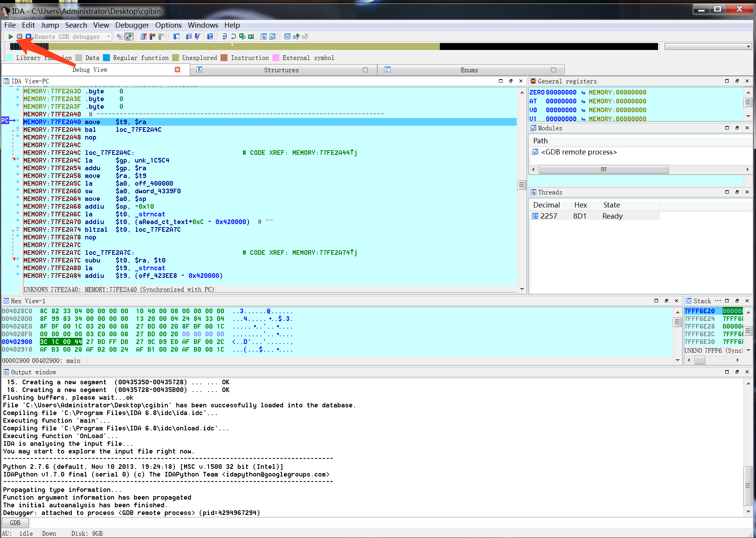The height and width of the screenshot is (538, 756).
Task: Click the Regular function legend swatch
Action: pos(106,58)
